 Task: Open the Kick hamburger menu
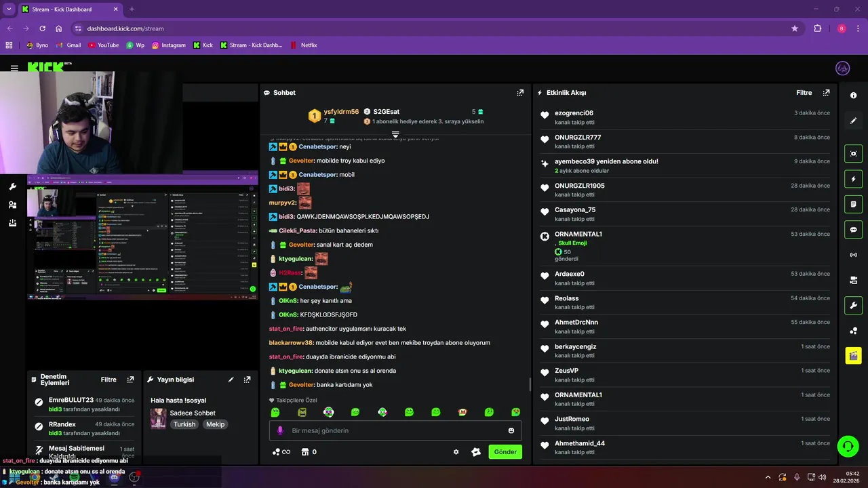click(x=14, y=68)
